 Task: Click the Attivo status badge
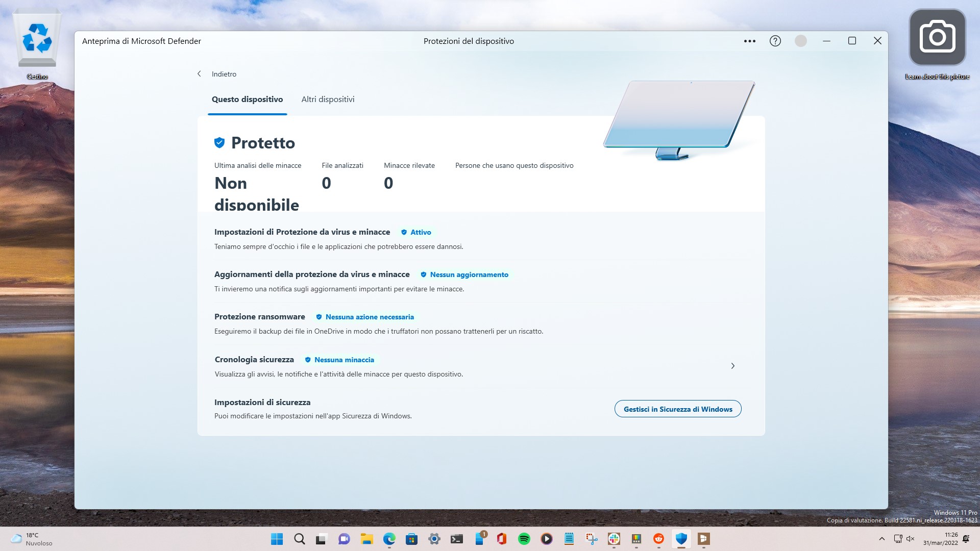(416, 232)
